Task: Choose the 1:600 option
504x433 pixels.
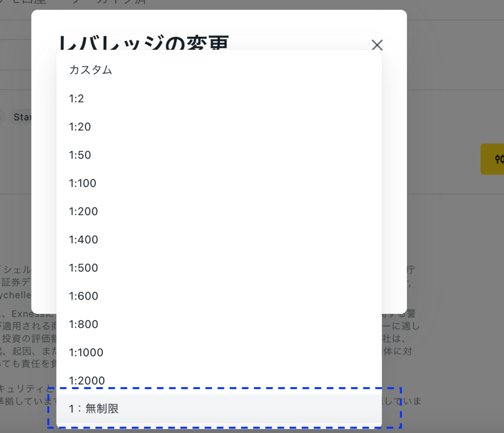Action: click(83, 296)
